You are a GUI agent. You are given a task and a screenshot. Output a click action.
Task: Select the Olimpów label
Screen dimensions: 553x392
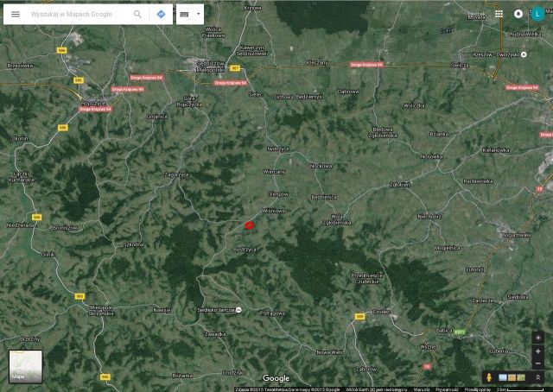point(278,194)
